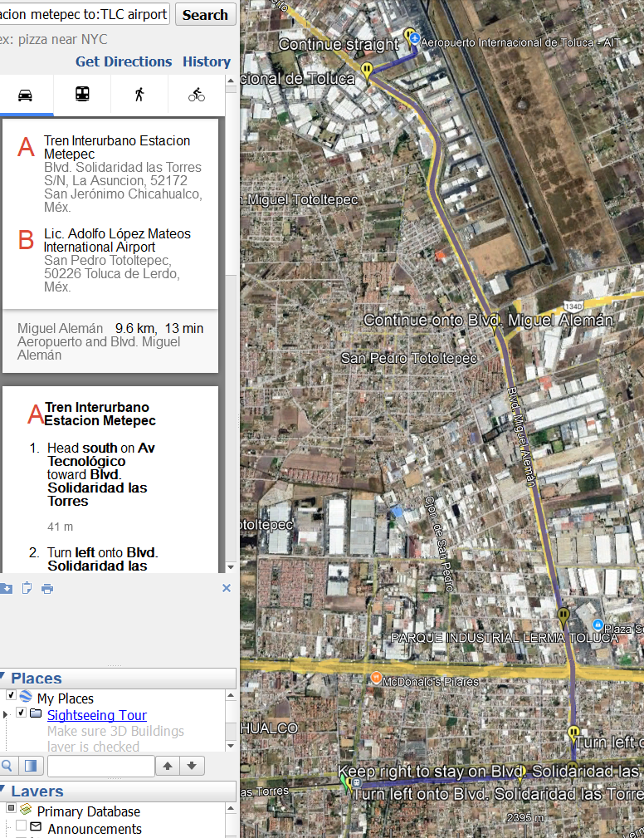Click yellow pin beside Turn left label
Image resolution: width=644 pixels, height=838 pixels.
point(573,734)
